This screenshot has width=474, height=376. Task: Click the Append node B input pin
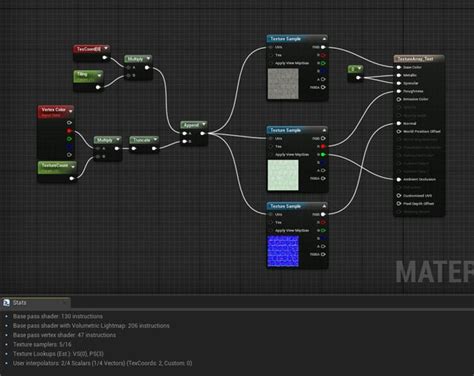coord(185,141)
